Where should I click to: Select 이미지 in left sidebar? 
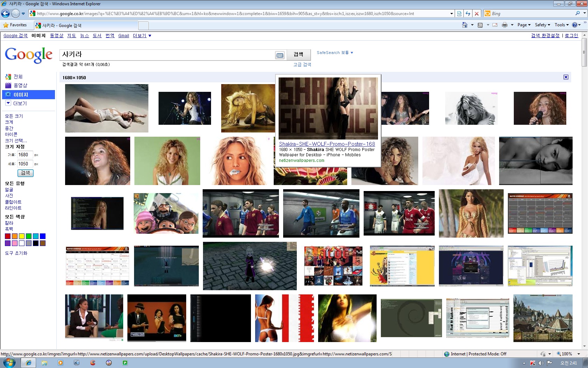pos(28,95)
